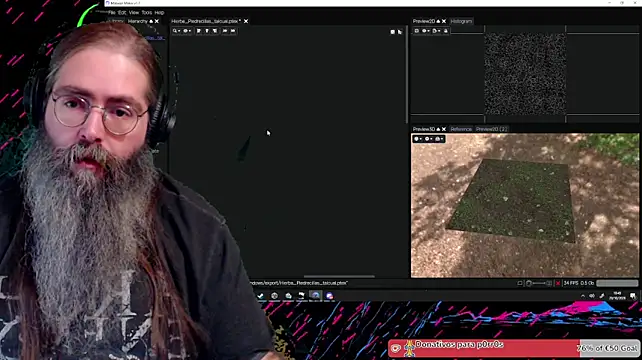Open the taskbar clock and date
This screenshot has height=360, width=642.
click(x=617, y=296)
